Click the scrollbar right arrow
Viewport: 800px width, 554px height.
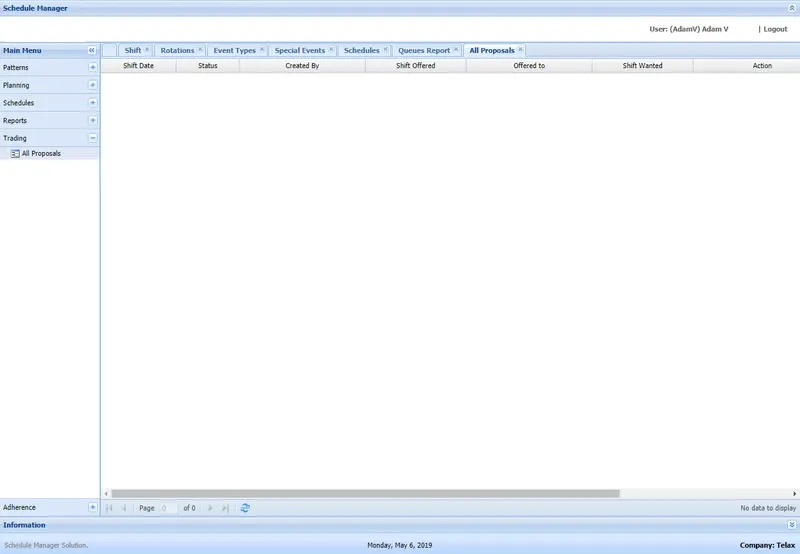point(794,493)
